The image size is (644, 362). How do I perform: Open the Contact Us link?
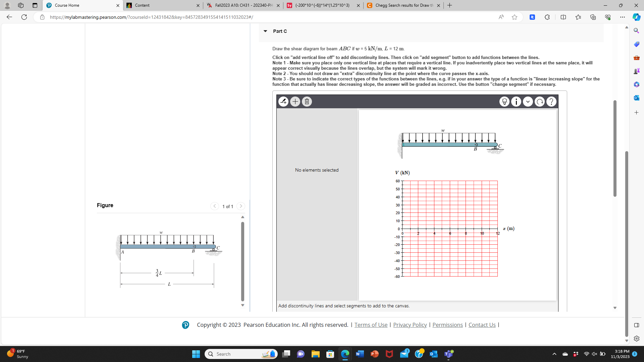[482, 325]
